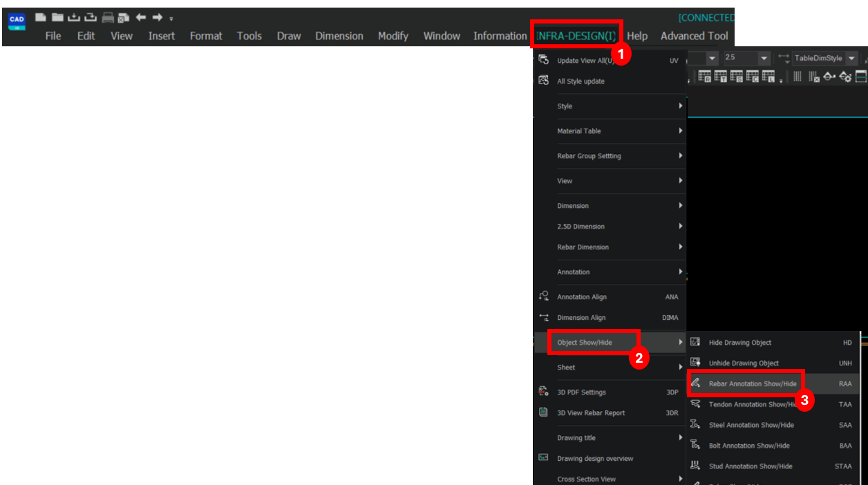Expand the Rebar Group Settting submenu
Image resolution: width=868 pixels, height=485 pixels.
(610, 156)
